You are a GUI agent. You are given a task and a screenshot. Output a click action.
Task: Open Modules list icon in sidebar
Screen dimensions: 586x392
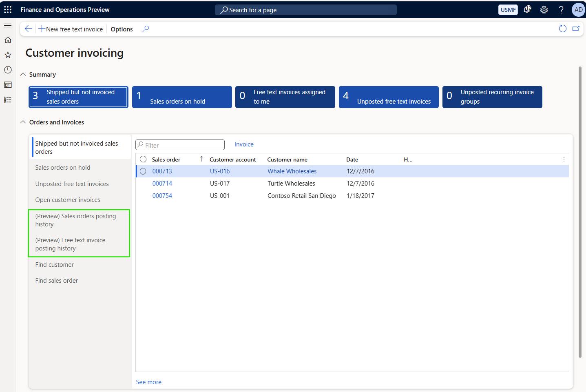coord(8,100)
